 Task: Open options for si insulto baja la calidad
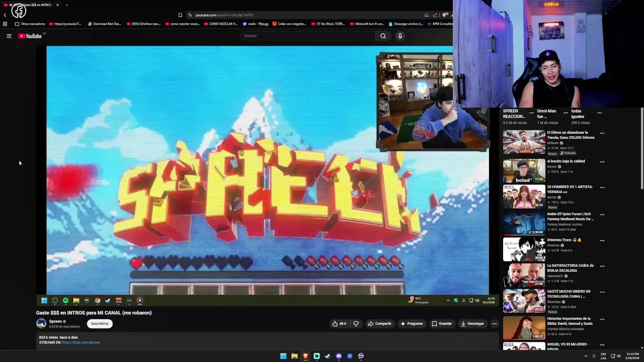pos(602,162)
